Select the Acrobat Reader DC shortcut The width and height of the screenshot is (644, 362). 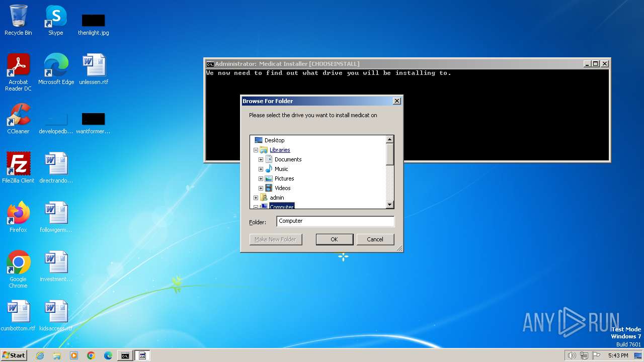pos(18,72)
